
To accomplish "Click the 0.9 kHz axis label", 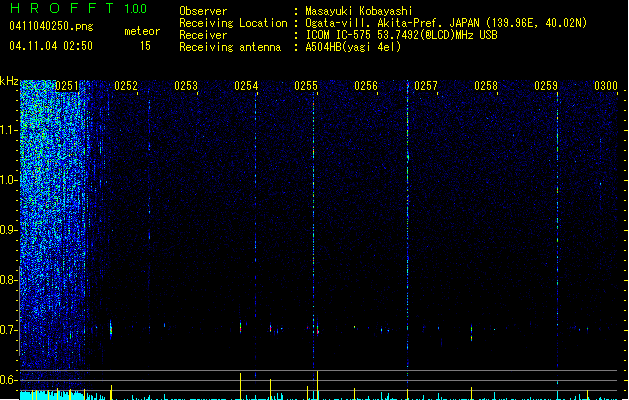I will pyautogui.click(x=9, y=230).
